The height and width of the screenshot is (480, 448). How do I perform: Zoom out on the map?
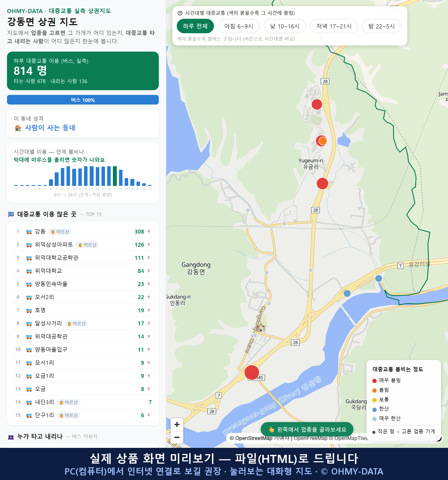tap(177, 437)
